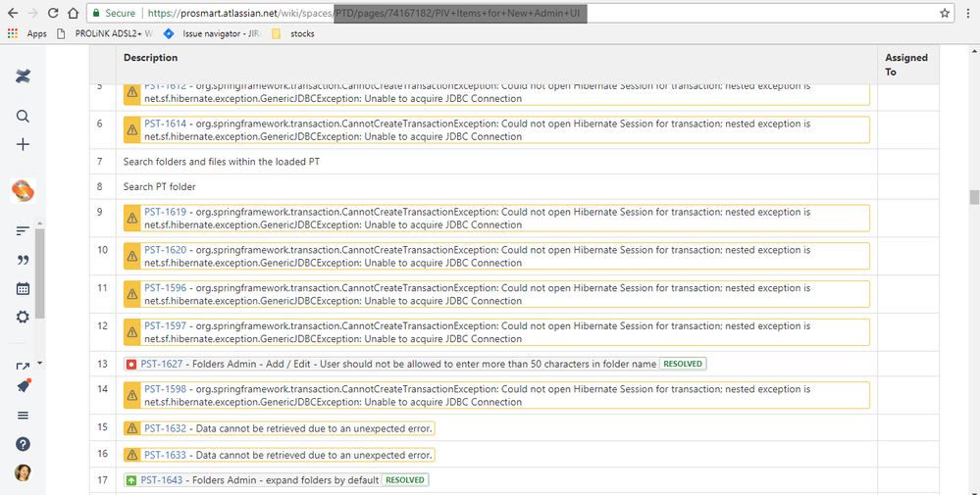Click the warning icon beside PST-1632
The width and height of the screenshot is (980, 495).
tap(131, 428)
